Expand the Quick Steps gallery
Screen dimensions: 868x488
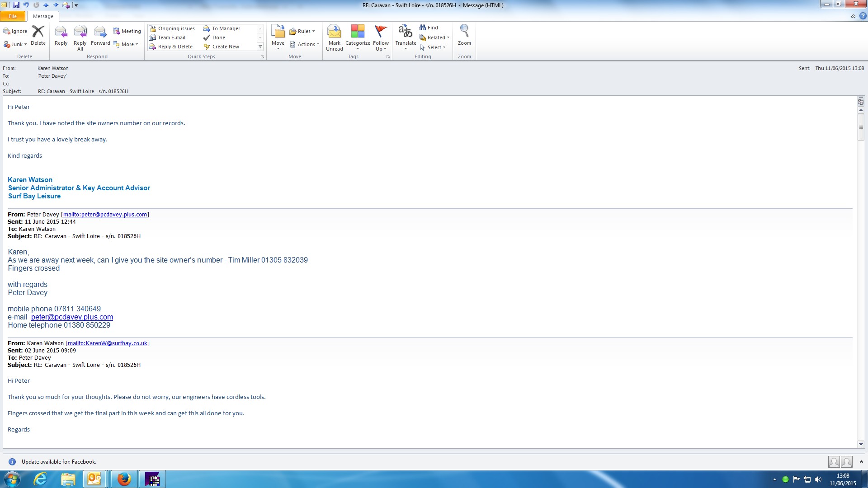click(260, 47)
